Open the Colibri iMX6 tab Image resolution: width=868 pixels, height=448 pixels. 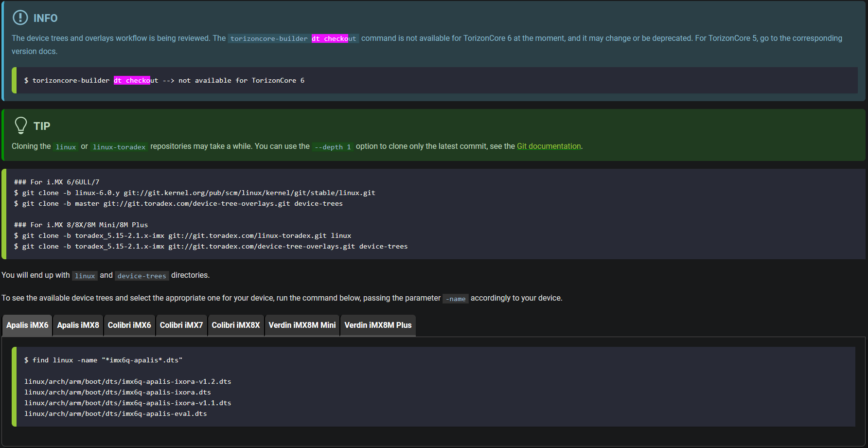point(129,325)
